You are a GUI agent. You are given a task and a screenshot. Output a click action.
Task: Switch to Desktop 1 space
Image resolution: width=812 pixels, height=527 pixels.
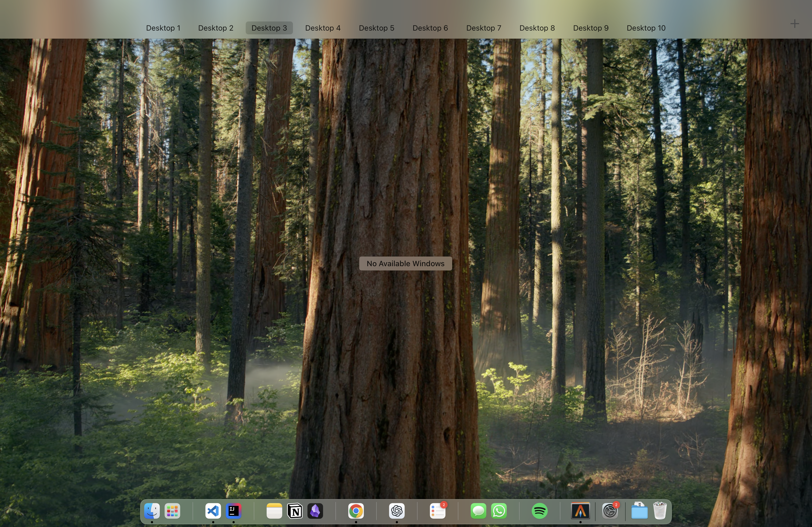pyautogui.click(x=163, y=28)
